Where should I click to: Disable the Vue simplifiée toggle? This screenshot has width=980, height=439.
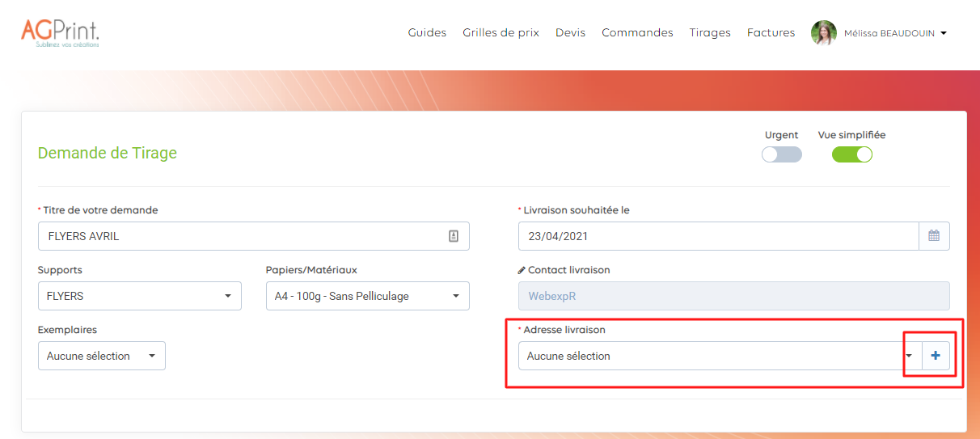click(x=852, y=154)
